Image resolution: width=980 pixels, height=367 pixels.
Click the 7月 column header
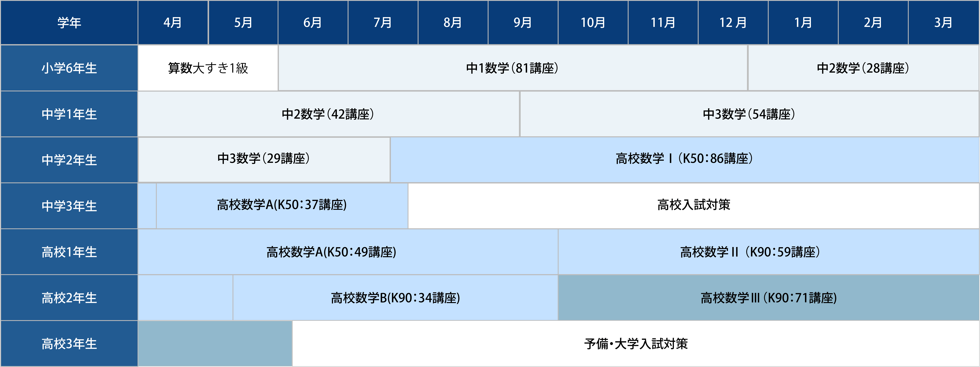tap(383, 23)
